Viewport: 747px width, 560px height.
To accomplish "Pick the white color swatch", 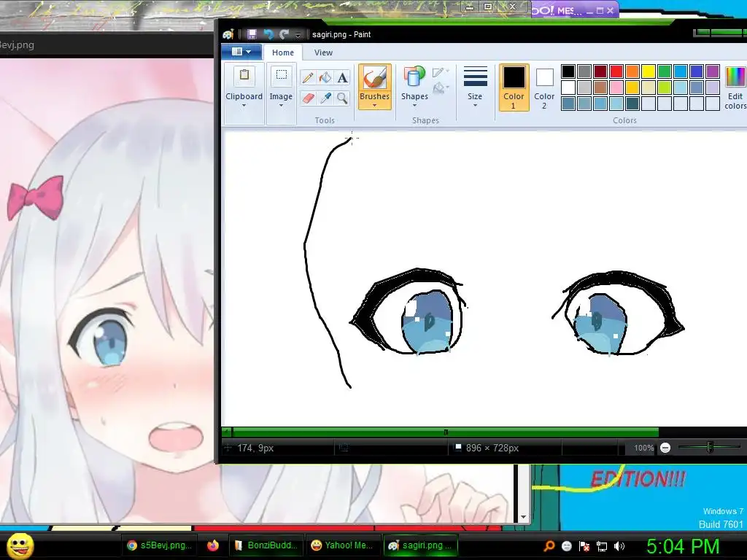I will tap(568, 87).
